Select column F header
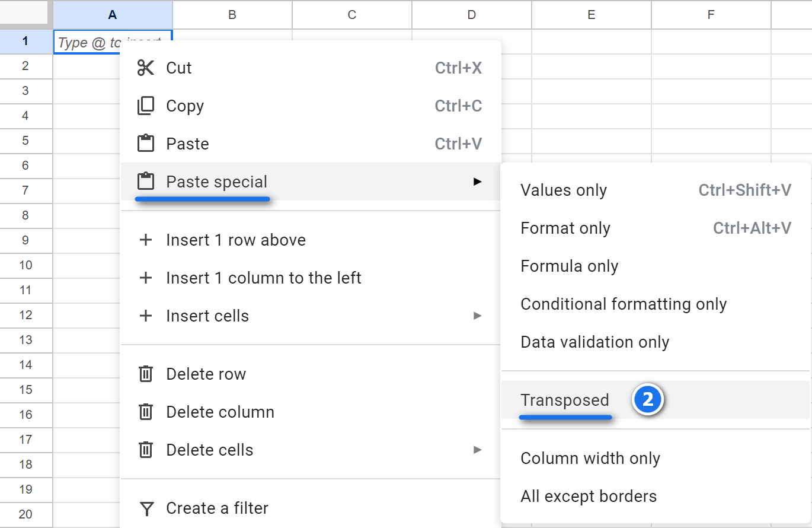 coord(711,15)
